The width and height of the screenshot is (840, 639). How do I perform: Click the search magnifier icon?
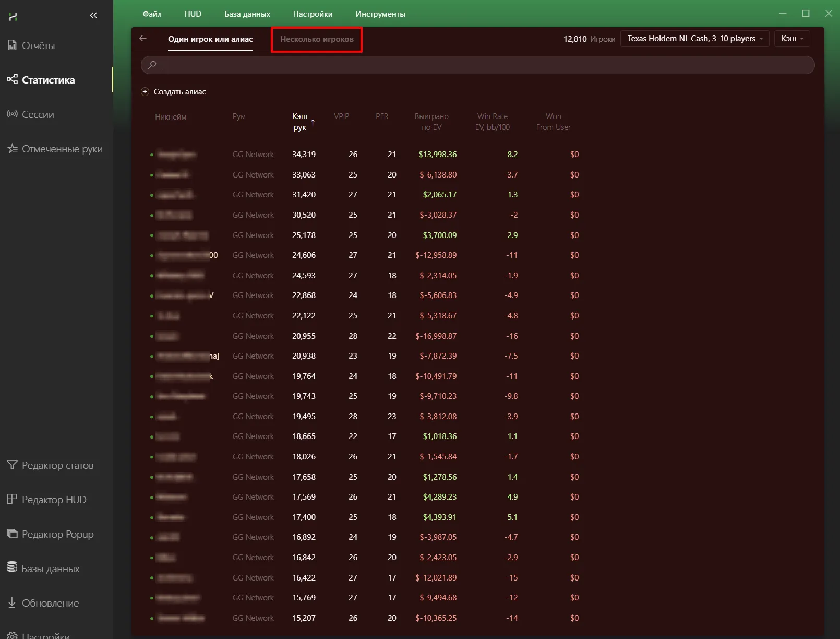coord(152,65)
